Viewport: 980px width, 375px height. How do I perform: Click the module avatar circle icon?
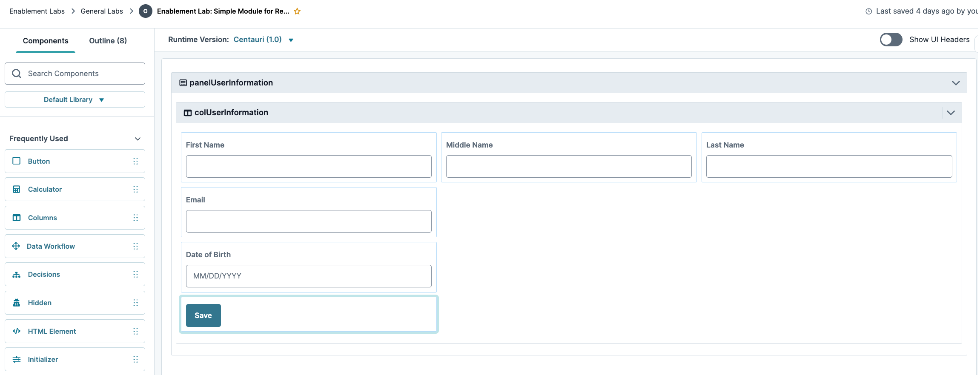(x=146, y=11)
